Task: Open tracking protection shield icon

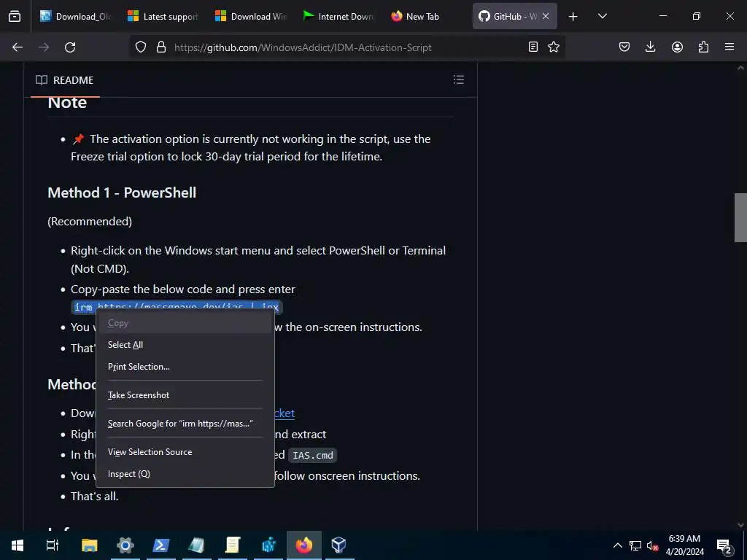Action: (141, 47)
